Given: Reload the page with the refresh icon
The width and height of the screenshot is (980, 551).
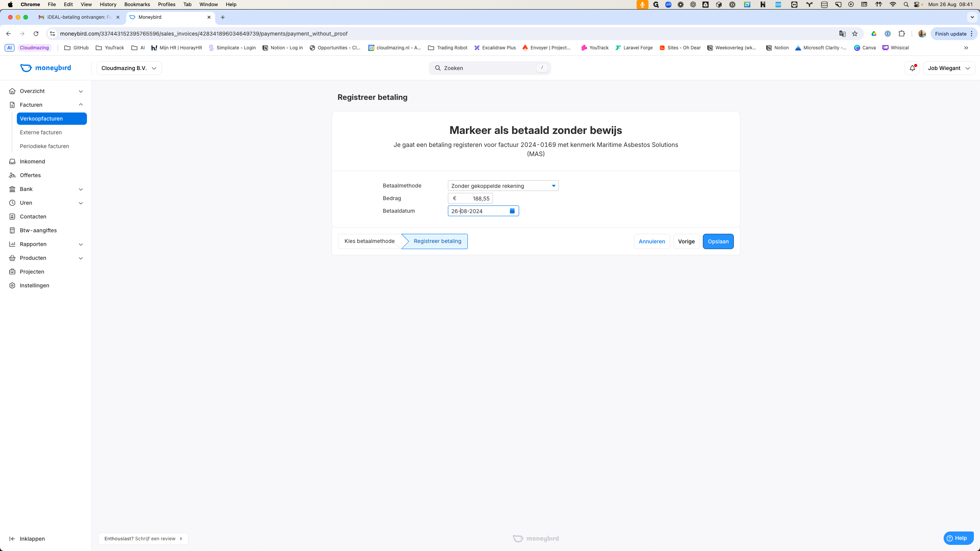Looking at the screenshot, I should pos(36,34).
